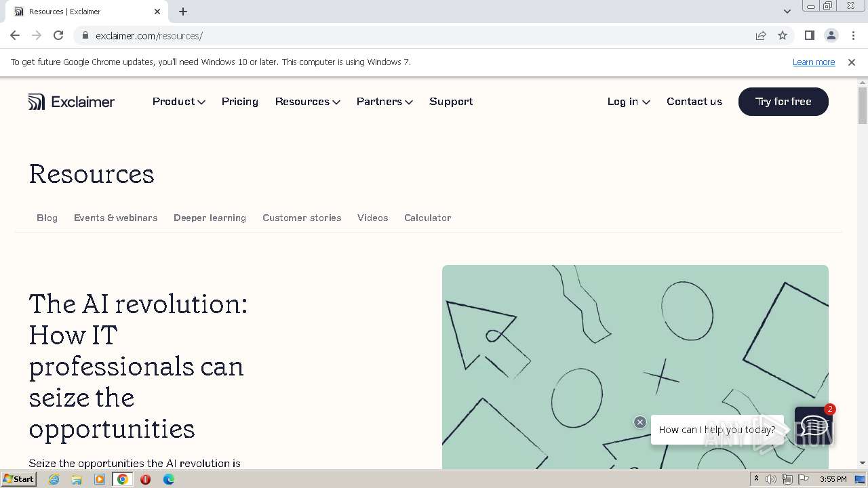868x488 pixels.
Task: Expand the Resources dropdown
Action: pyautogui.click(x=307, y=102)
